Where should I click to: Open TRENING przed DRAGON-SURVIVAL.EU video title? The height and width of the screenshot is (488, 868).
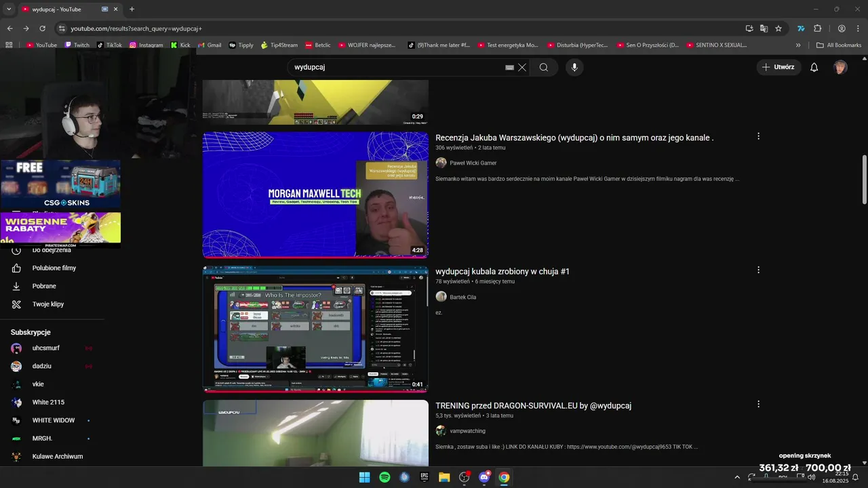(533, 406)
